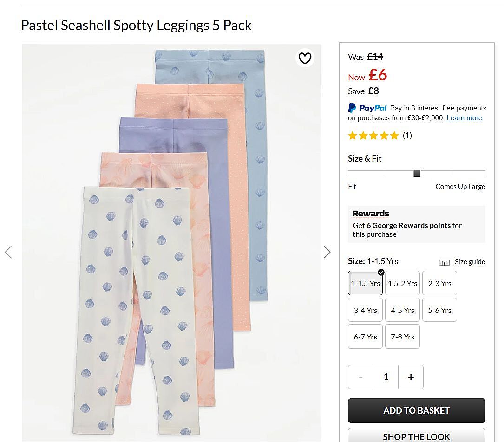The width and height of the screenshot is (504, 442).
Task: Click the size guide ruler icon
Action: 444,262
